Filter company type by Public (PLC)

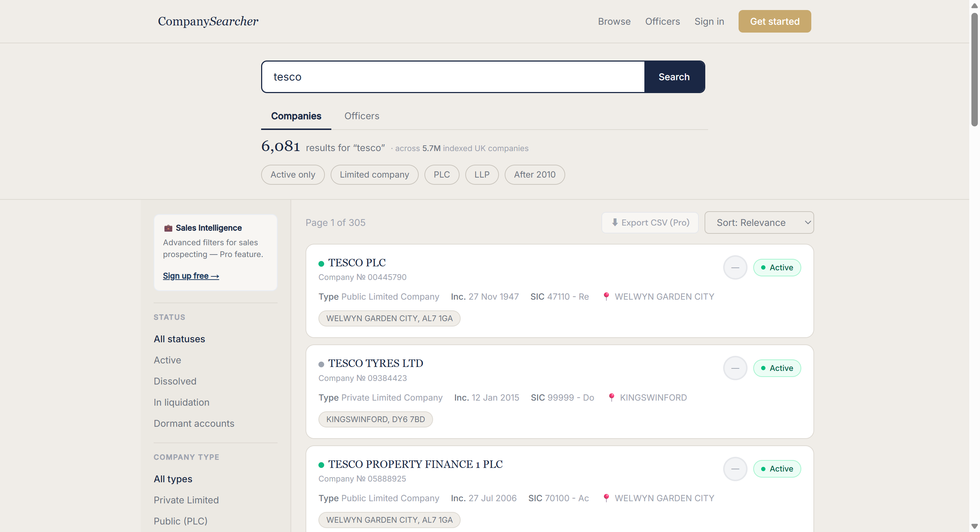click(x=181, y=521)
